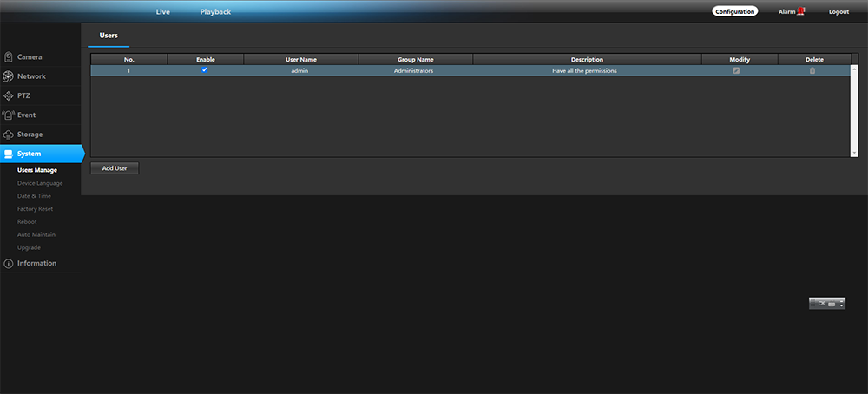The height and width of the screenshot is (394, 868).
Task: Open Date & Time settings
Action: (x=34, y=196)
